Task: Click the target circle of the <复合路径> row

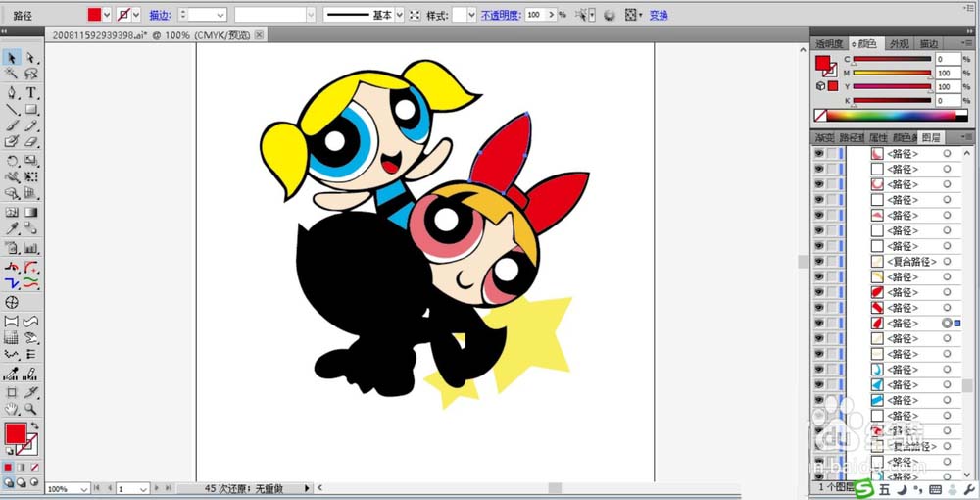Action: click(x=947, y=261)
